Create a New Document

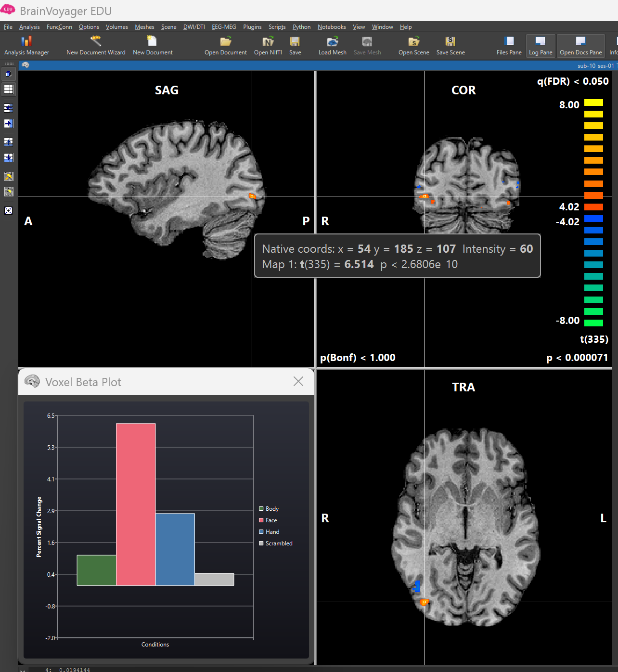pos(153,46)
